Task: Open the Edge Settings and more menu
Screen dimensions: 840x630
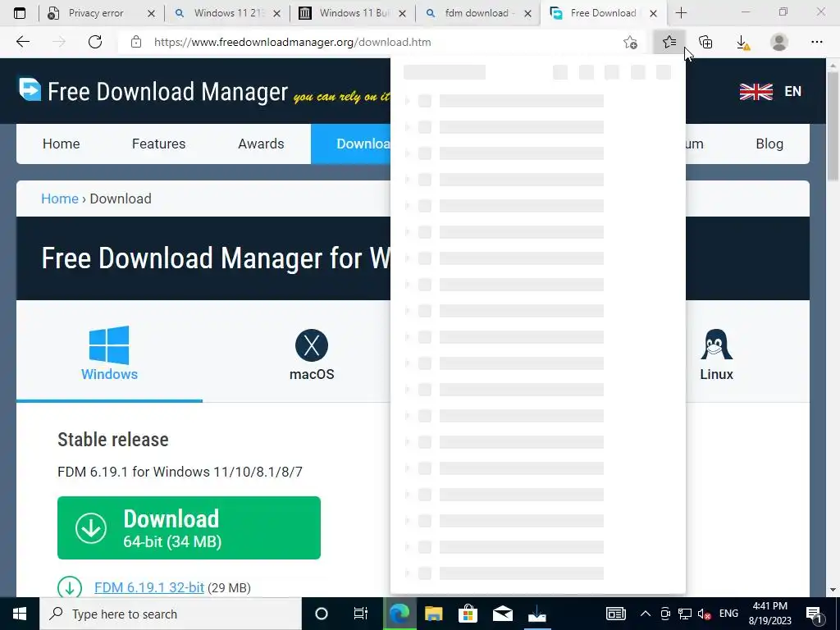Action: tap(816, 42)
